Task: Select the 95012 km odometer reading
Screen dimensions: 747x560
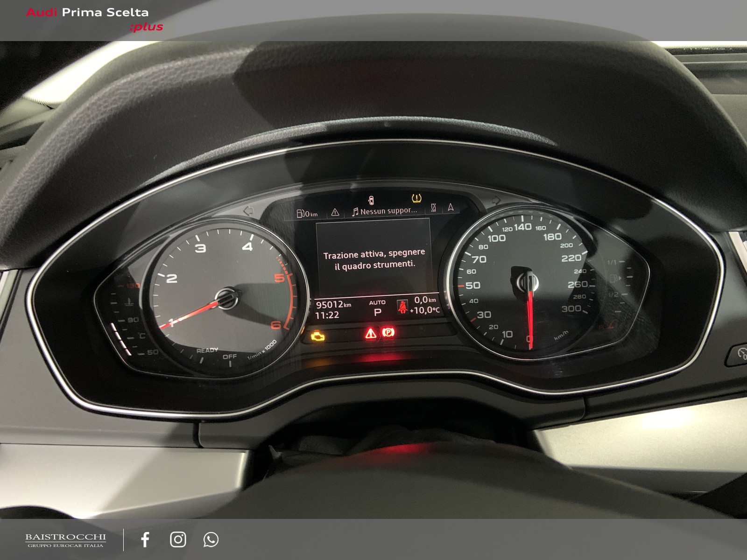Action: [x=333, y=305]
